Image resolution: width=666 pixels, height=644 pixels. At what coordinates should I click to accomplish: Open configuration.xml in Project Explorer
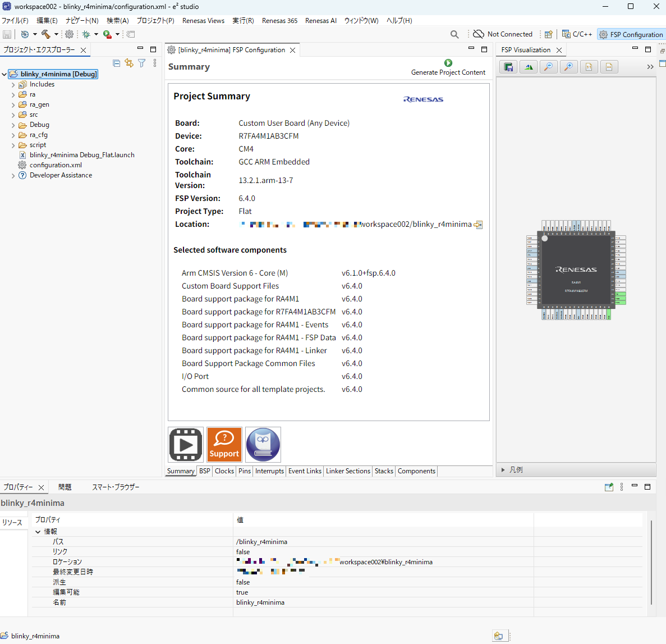(56, 166)
